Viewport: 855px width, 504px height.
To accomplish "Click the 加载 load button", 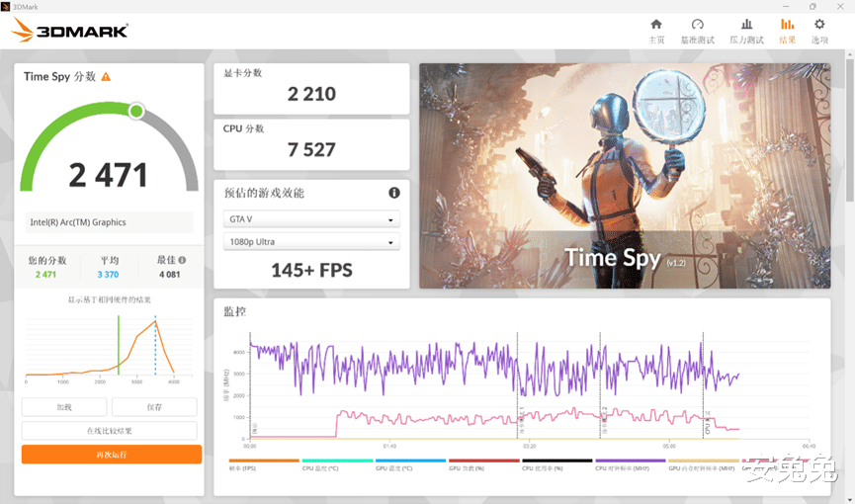I will pyautogui.click(x=64, y=407).
